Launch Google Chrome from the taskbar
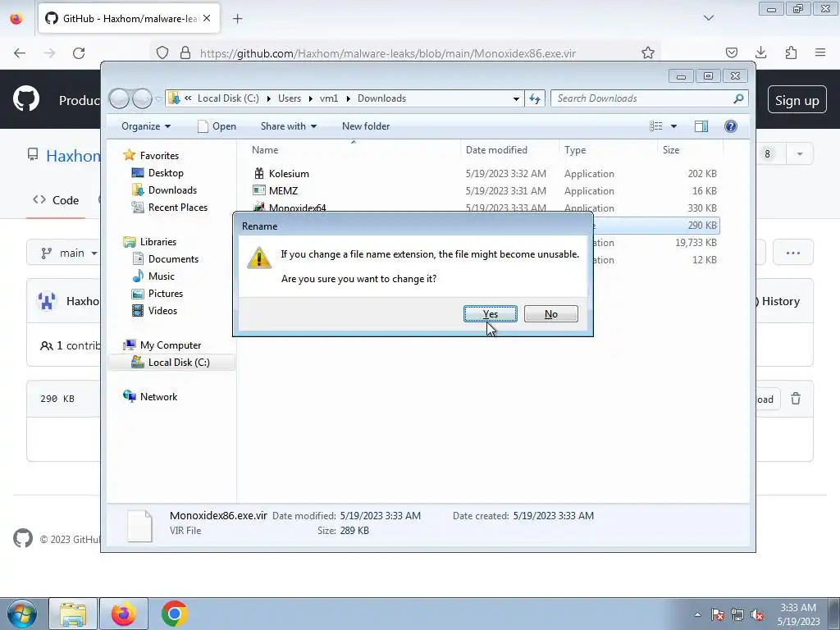The height and width of the screenshot is (630, 840). [174, 614]
